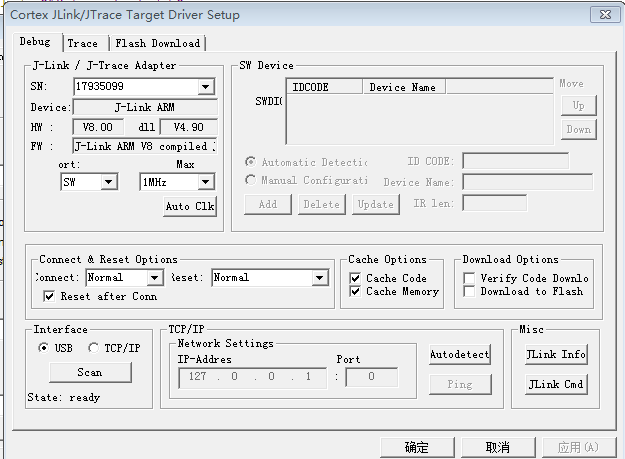Open JLink Cmd
The height and width of the screenshot is (459, 625).
tap(556, 384)
